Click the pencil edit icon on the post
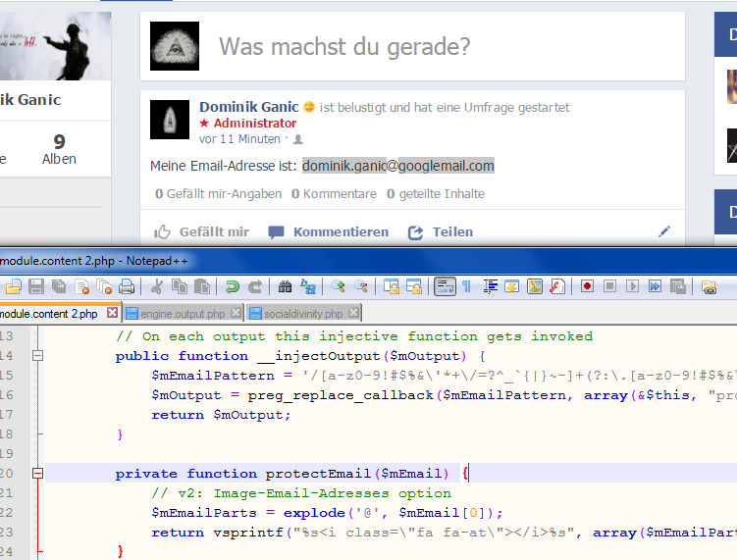737x560 pixels. click(664, 231)
